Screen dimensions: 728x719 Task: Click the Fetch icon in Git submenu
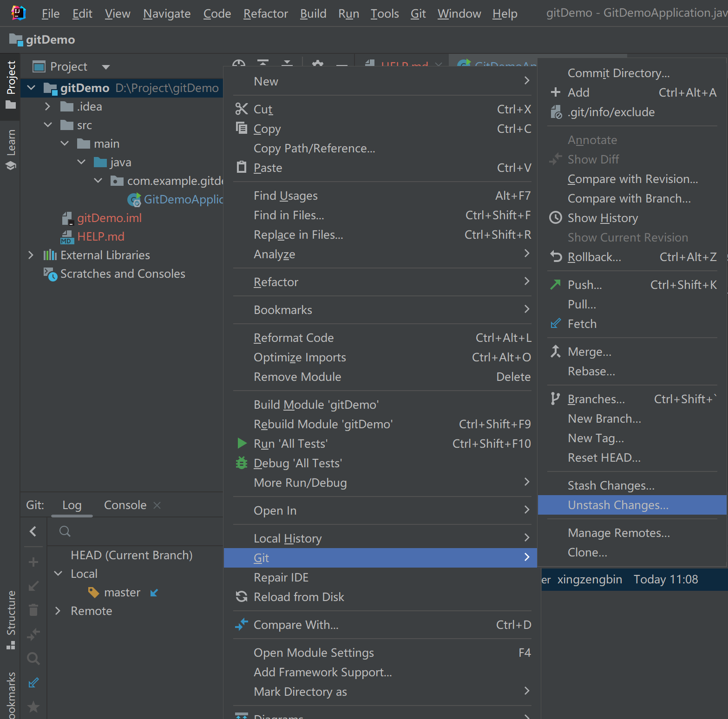pos(556,323)
